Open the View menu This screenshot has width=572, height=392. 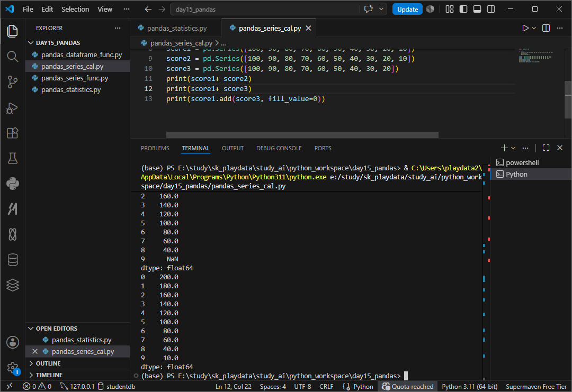105,9
